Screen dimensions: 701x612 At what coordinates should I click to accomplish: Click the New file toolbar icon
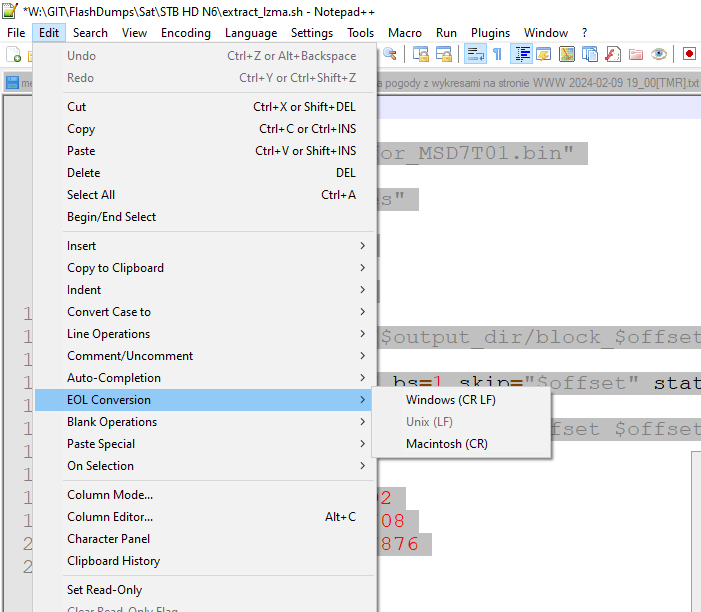(x=13, y=55)
